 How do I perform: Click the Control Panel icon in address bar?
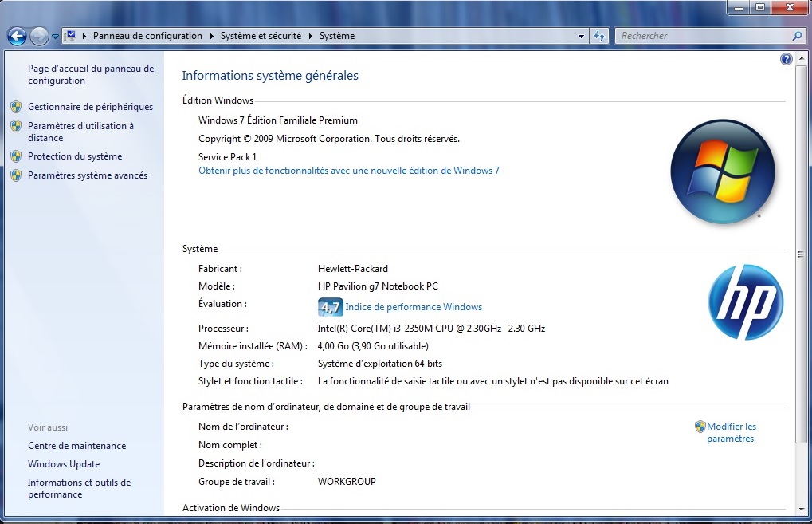(x=70, y=35)
